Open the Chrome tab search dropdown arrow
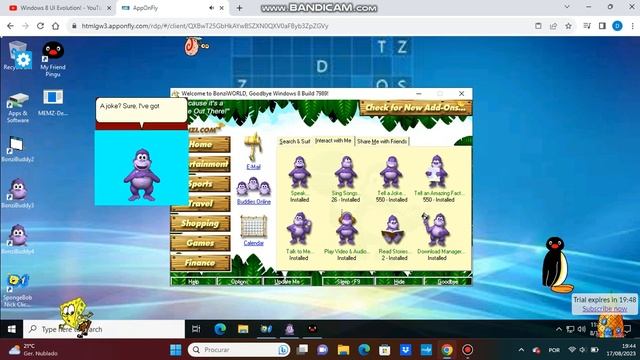 click(567, 7)
